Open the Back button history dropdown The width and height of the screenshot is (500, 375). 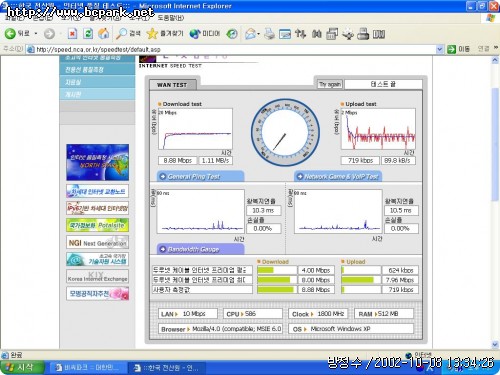[36, 33]
